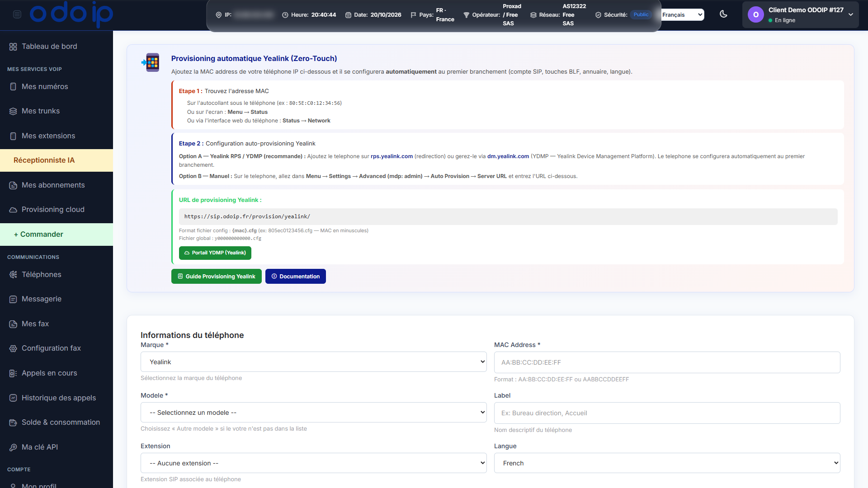This screenshot has width=868, height=488.
Task: Click the Configuration fax gear icon
Action: 13,348
